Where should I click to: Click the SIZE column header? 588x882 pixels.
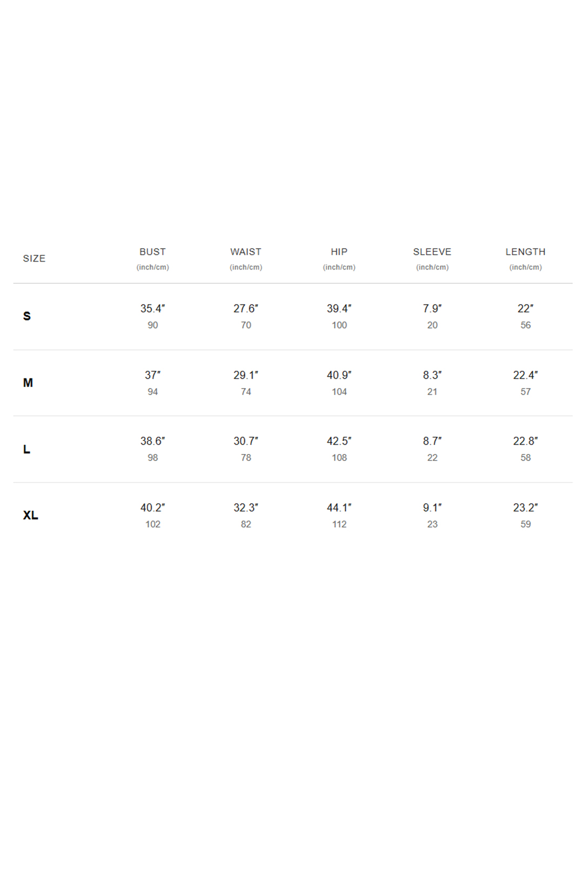[34, 258]
